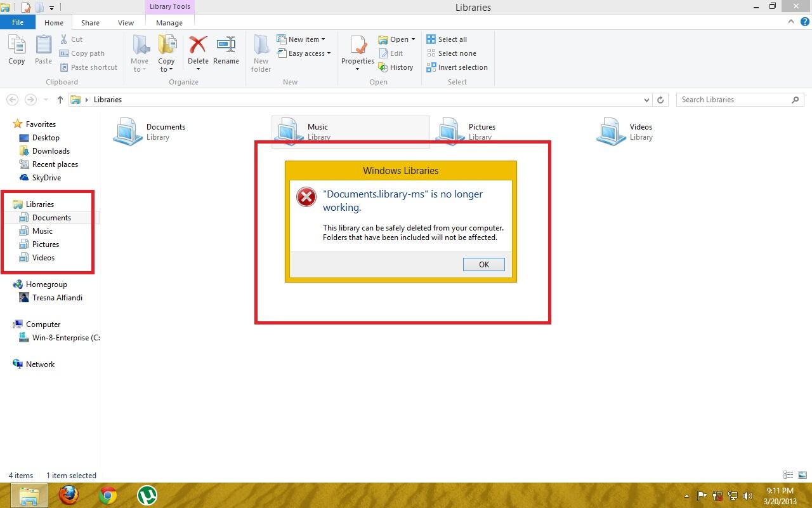Switch to the View ribbon tab
The width and height of the screenshot is (812, 508).
coord(126,23)
